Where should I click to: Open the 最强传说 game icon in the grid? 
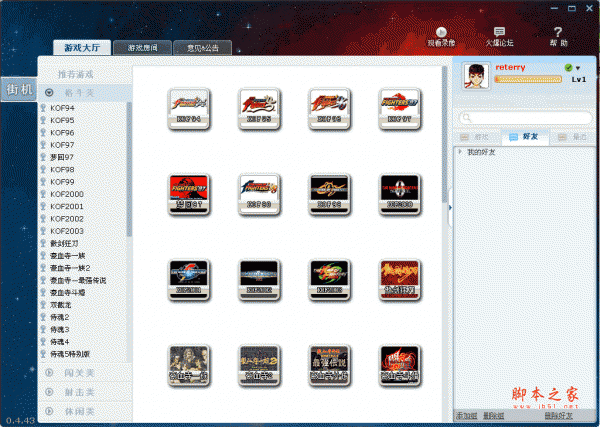[329, 365]
